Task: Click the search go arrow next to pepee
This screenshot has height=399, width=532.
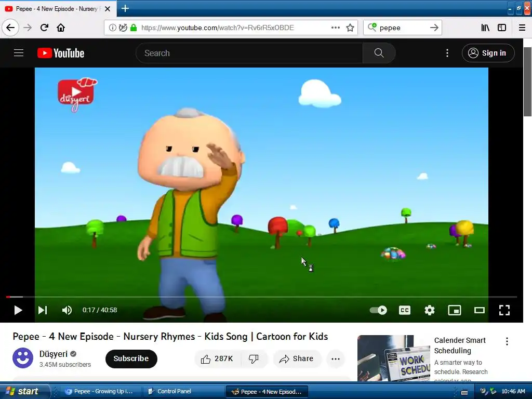Action: coord(434,28)
